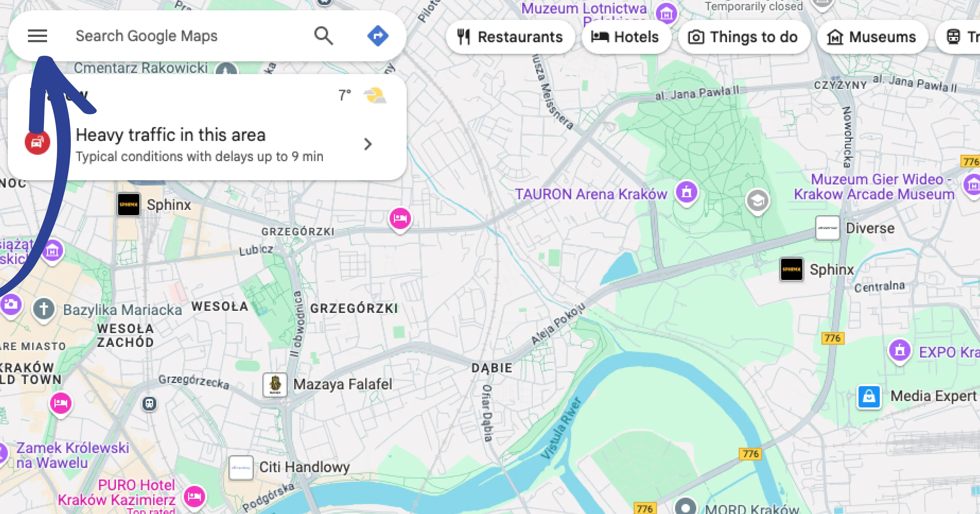Select the Museums category chip
The width and height of the screenshot is (980, 514).
(872, 37)
